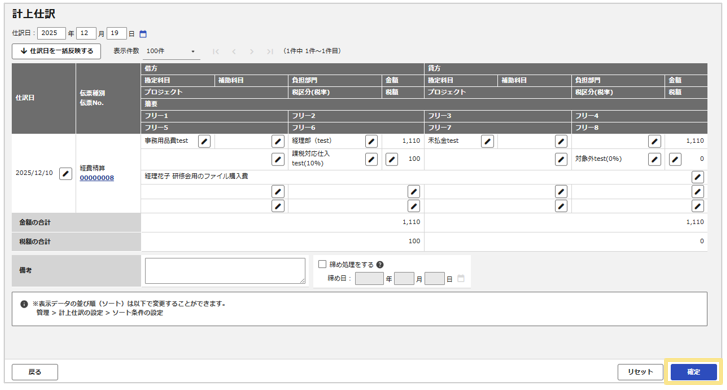The height and width of the screenshot is (390, 727).
Task: Go to the next page of results
Action: (252, 51)
